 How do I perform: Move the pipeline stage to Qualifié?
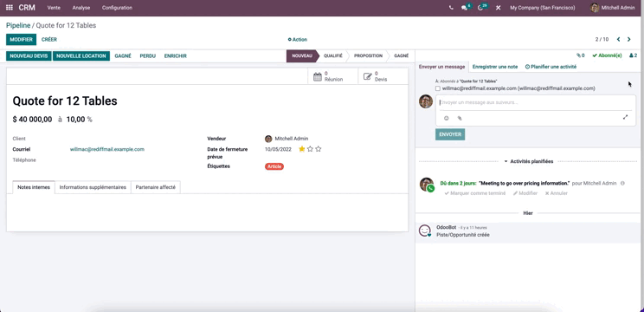point(332,56)
